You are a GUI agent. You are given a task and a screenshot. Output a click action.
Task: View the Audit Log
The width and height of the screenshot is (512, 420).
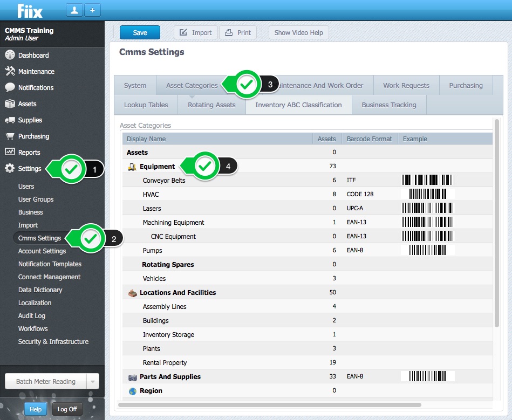point(32,316)
